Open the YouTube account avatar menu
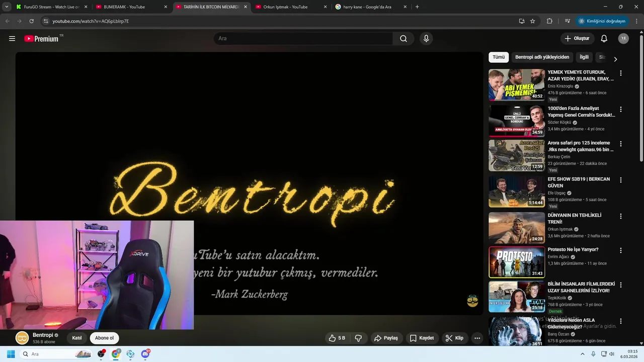 pyautogui.click(x=623, y=39)
